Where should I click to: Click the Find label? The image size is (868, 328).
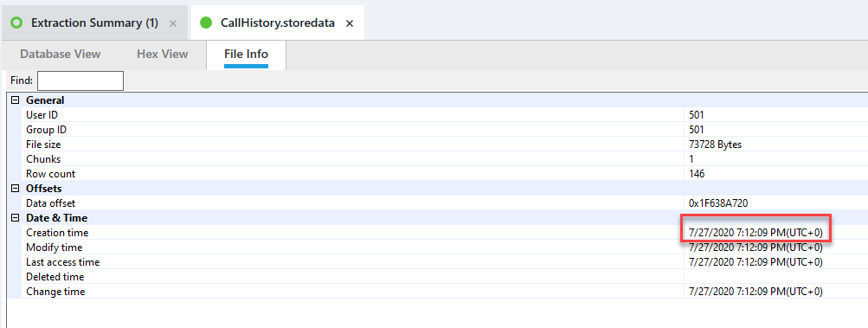pyautogui.click(x=22, y=80)
